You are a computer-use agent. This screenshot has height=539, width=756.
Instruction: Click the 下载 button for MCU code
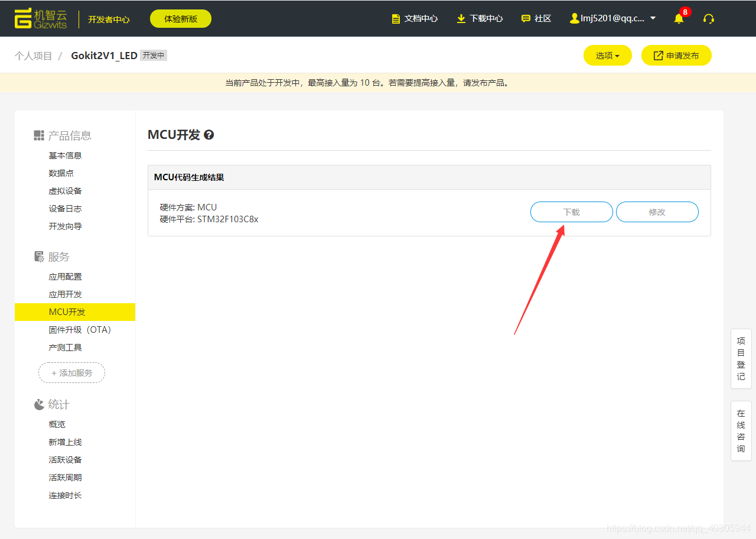pos(572,212)
